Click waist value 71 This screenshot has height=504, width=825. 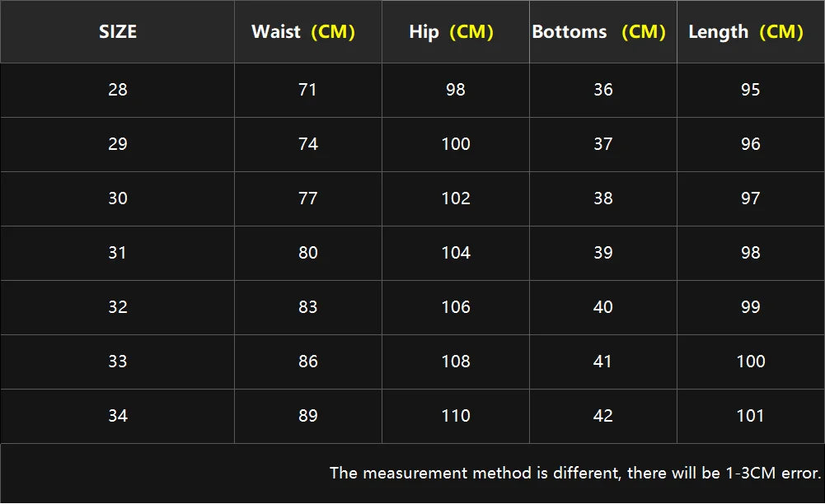tap(307, 90)
